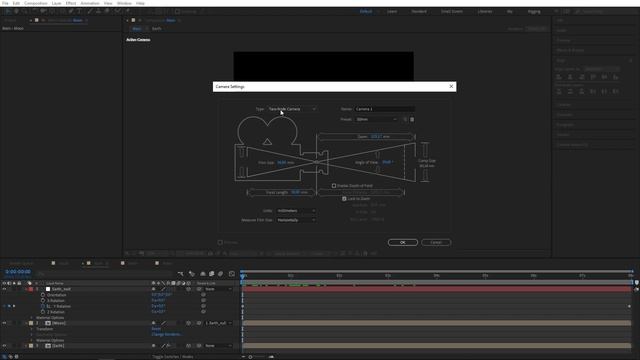The image size is (640, 360).
Task: Enable frame blending icon in timeline
Action: tap(211, 274)
